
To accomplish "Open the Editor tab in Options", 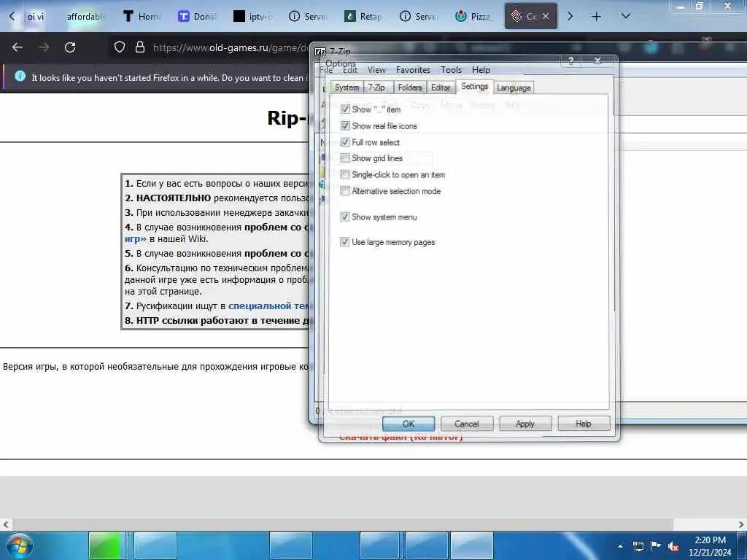I will click(x=441, y=87).
